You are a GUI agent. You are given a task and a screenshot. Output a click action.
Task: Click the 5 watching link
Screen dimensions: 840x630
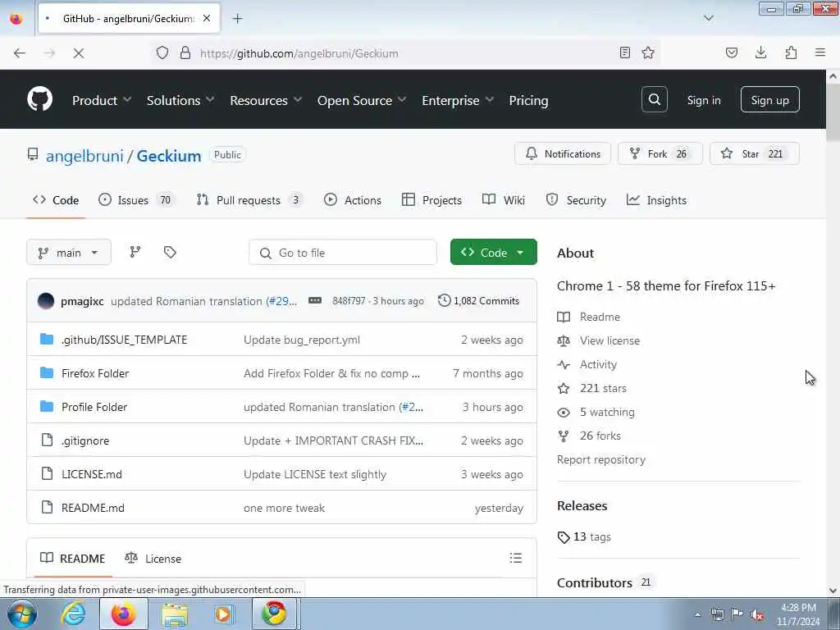606,412
